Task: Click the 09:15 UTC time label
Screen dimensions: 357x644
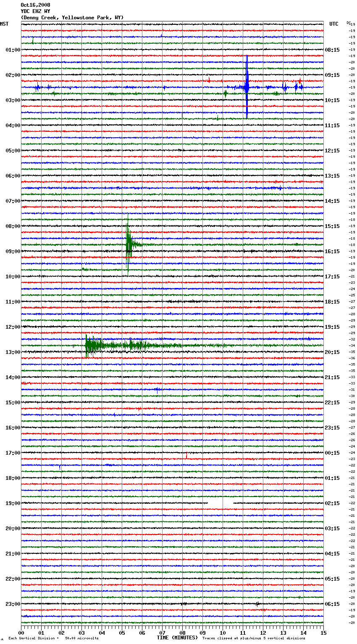Action: click(x=332, y=75)
